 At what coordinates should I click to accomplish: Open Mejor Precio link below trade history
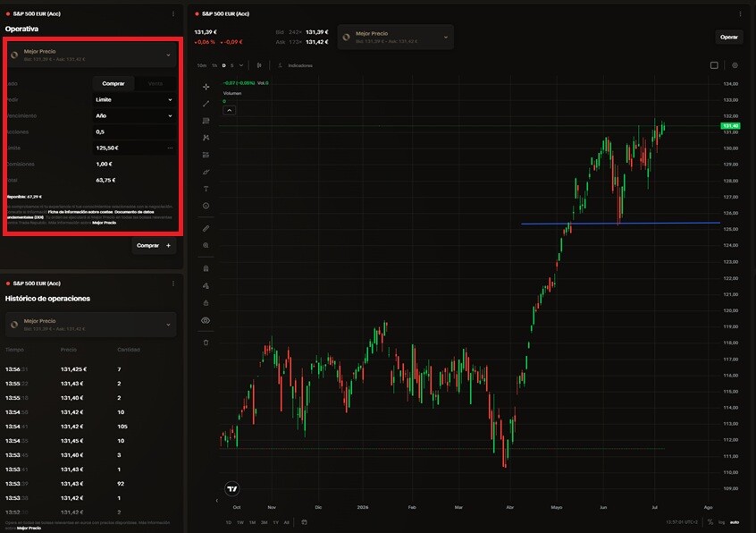tap(29, 529)
